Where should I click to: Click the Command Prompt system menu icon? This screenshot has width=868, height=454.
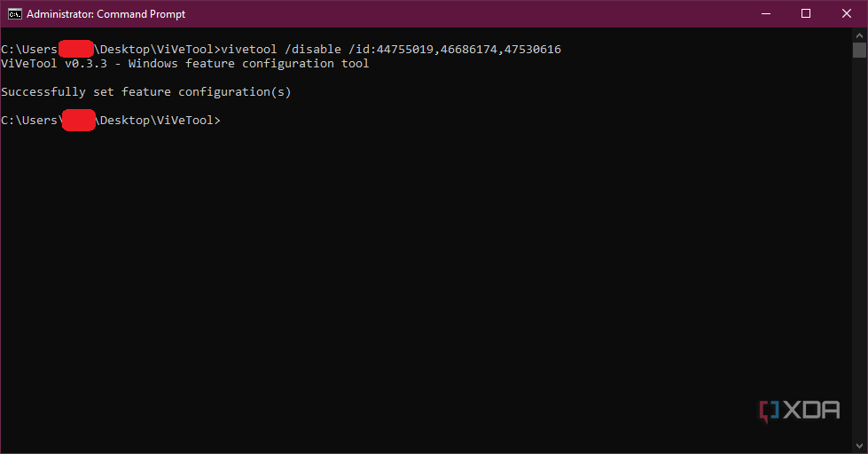click(x=14, y=14)
